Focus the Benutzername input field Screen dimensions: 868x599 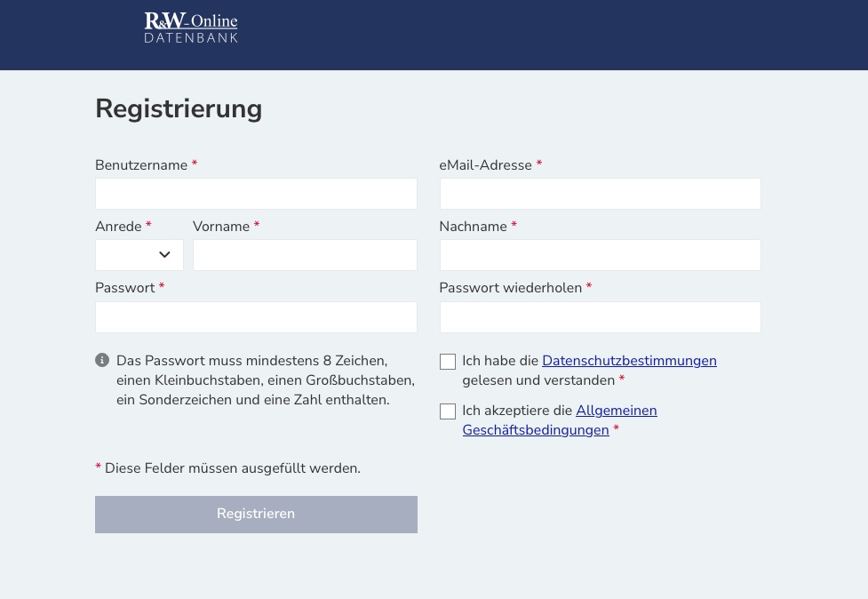pyautogui.click(x=256, y=194)
